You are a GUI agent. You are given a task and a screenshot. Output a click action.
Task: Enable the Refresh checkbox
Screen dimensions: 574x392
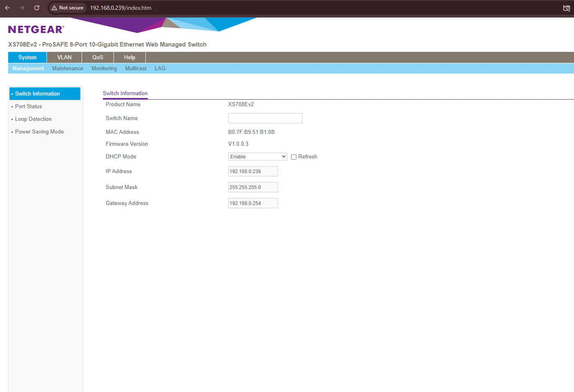(x=294, y=157)
